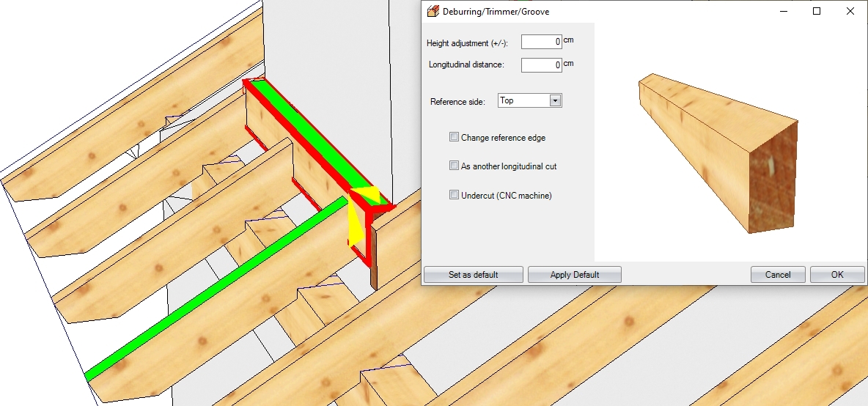Click the Deburring/Trimmer/Groove title bar text
The width and height of the screenshot is (868, 406).
tap(496, 12)
